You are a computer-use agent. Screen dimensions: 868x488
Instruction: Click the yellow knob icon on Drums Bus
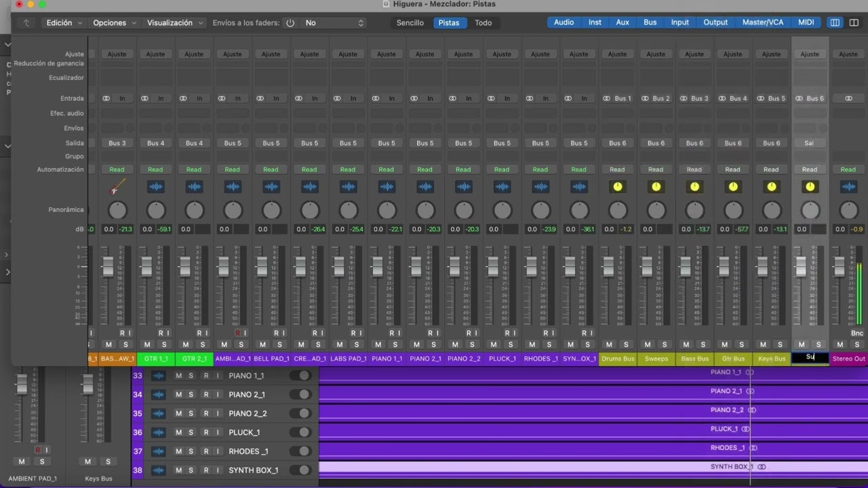tap(617, 187)
